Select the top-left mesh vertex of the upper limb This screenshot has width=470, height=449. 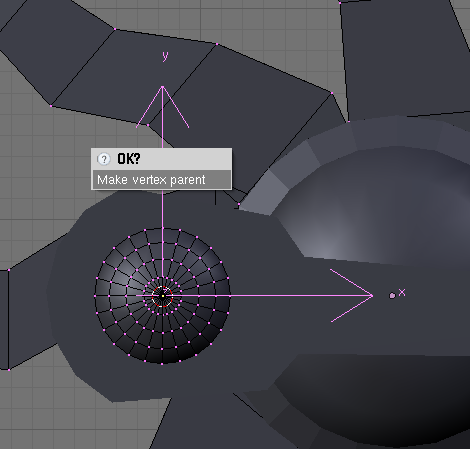coord(115,29)
